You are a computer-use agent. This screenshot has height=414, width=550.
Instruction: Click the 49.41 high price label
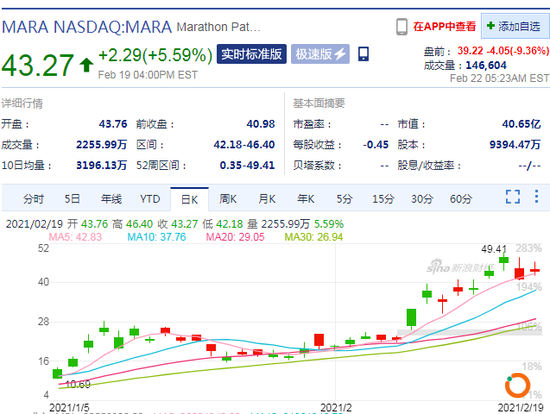tap(494, 249)
